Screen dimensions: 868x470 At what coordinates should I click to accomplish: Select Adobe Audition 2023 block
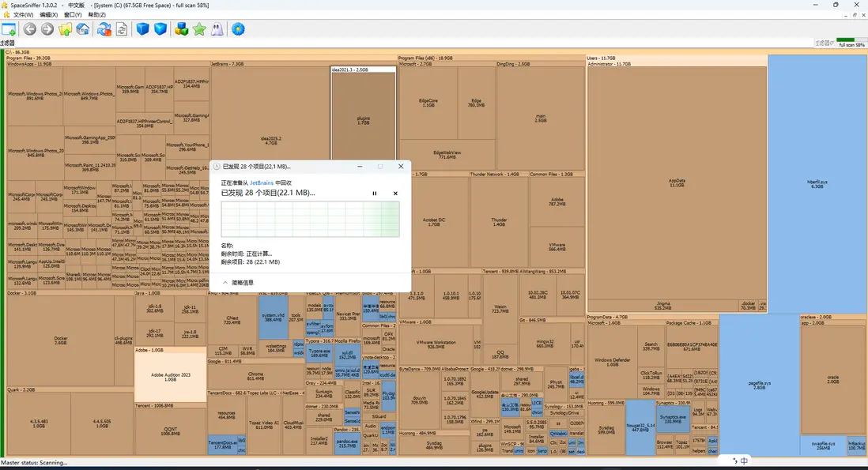click(171, 377)
